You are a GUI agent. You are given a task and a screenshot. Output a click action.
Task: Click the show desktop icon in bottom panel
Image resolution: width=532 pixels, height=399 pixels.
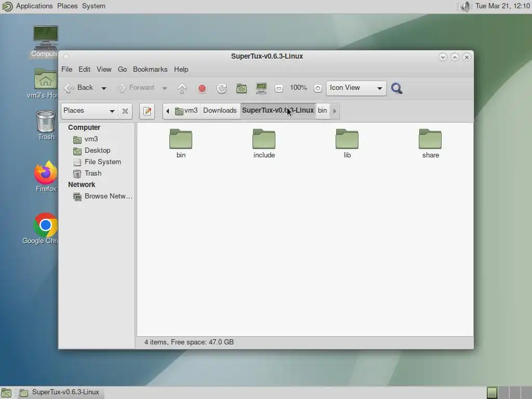tap(6, 393)
